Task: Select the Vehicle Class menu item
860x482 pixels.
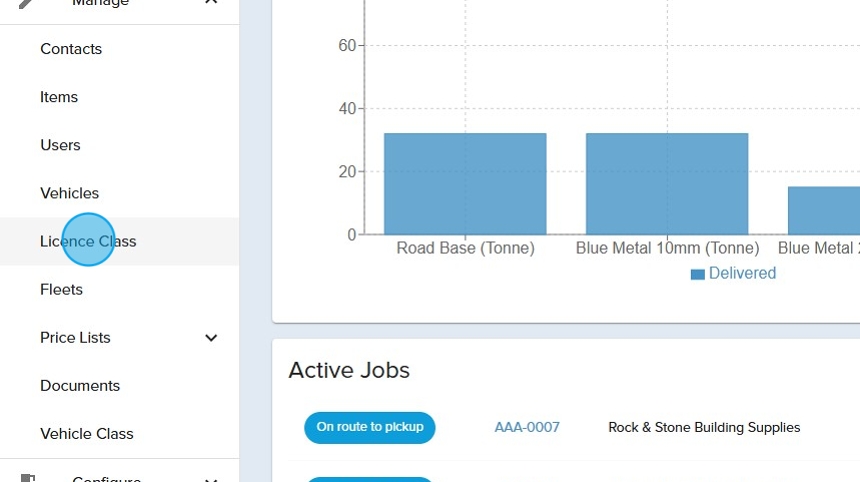Action: (x=86, y=433)
